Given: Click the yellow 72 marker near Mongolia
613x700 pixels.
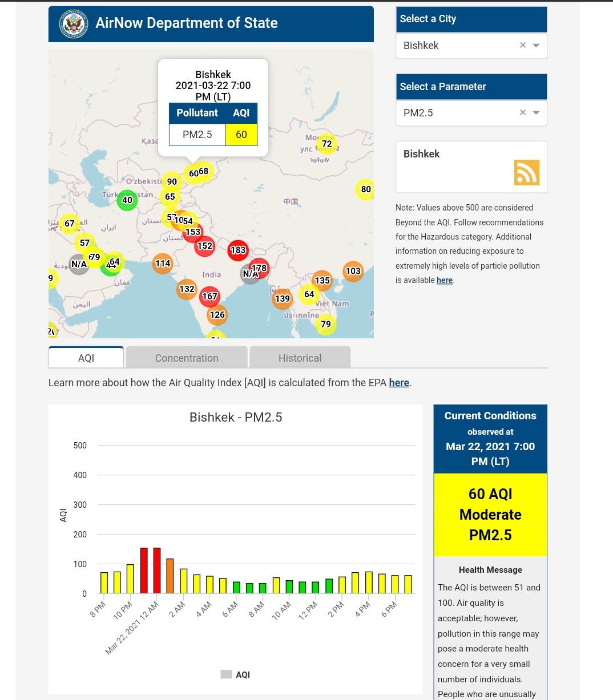Looking at the screenshot, I should [x=327, y=144].
